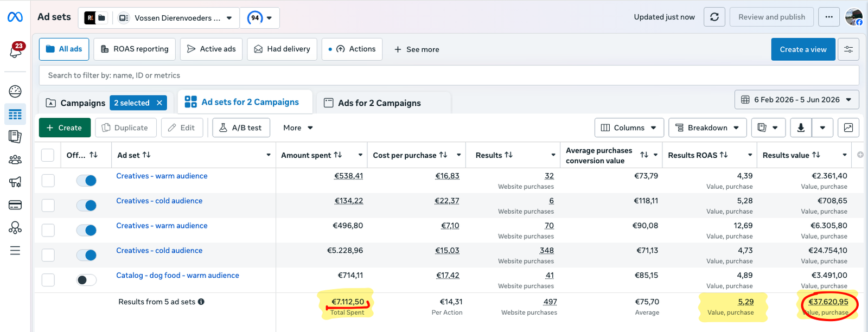Open Catalog - dog food - warm audience link
Screen dimensions: 868x332
tap(177, 276)
